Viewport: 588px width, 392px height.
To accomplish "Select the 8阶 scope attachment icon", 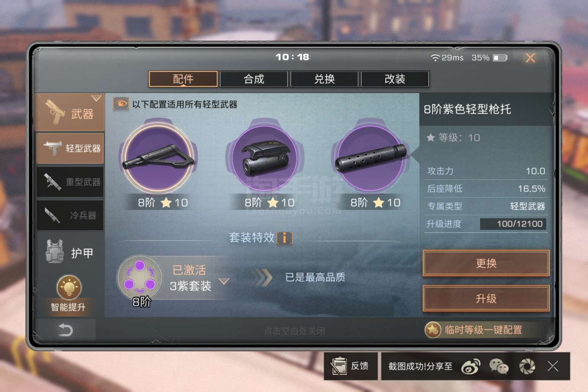I will pos(265,157).
